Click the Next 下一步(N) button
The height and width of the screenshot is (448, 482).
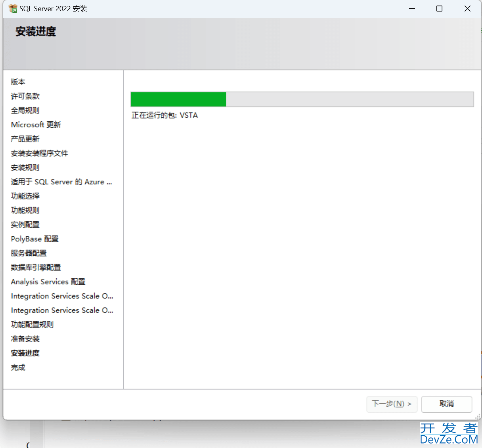(x=392, y=404)
